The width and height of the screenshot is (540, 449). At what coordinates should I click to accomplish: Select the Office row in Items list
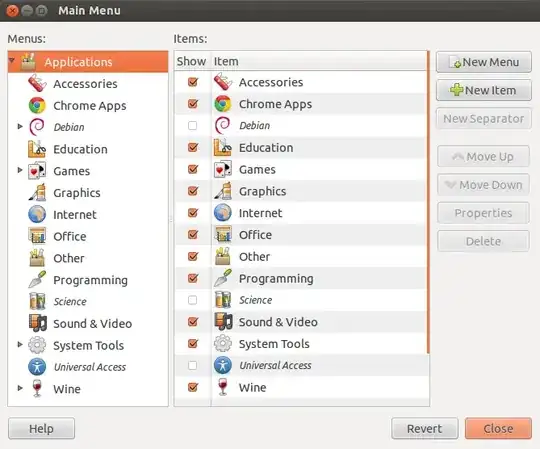click(x=301, y=235)
